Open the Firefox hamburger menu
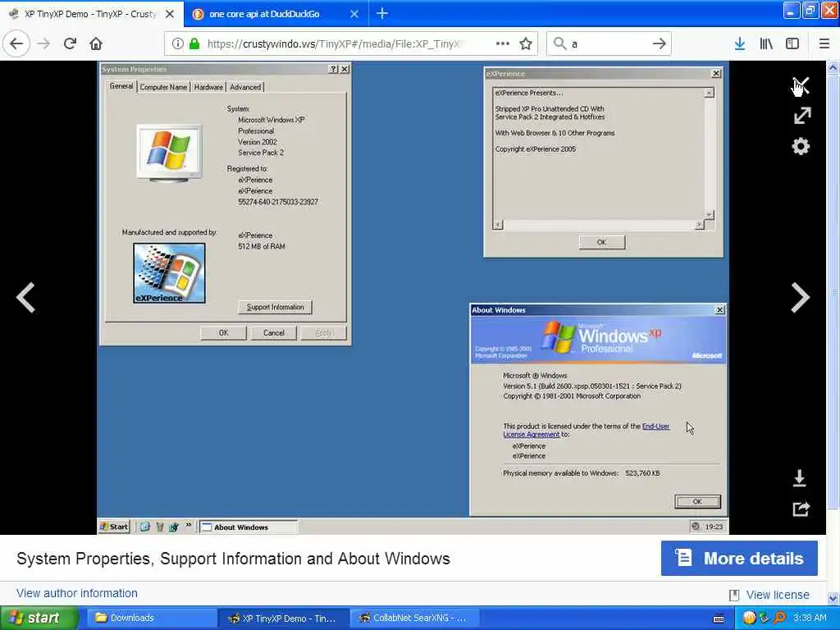 (824, 43)
